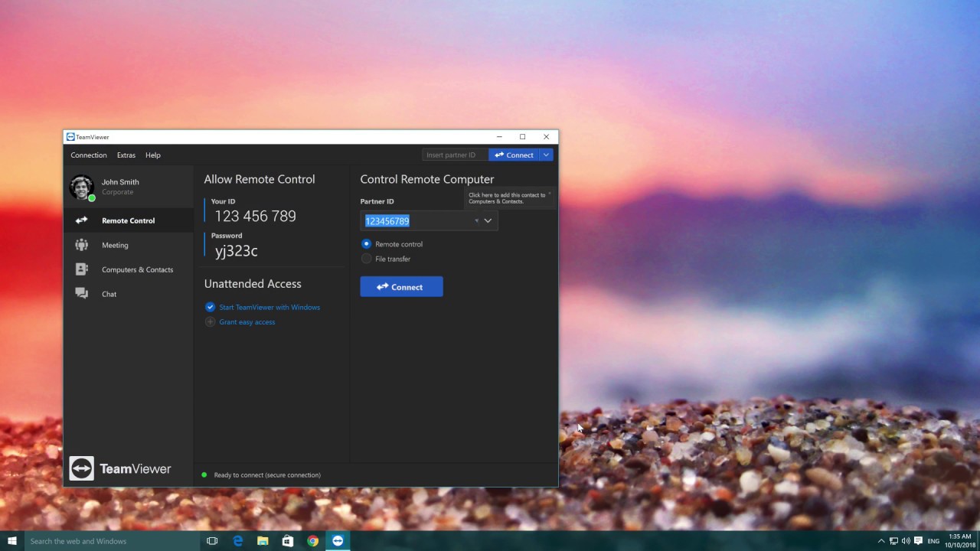Open the Help menu
This screenshot has height=551, width=980.
tap(153, 155)
